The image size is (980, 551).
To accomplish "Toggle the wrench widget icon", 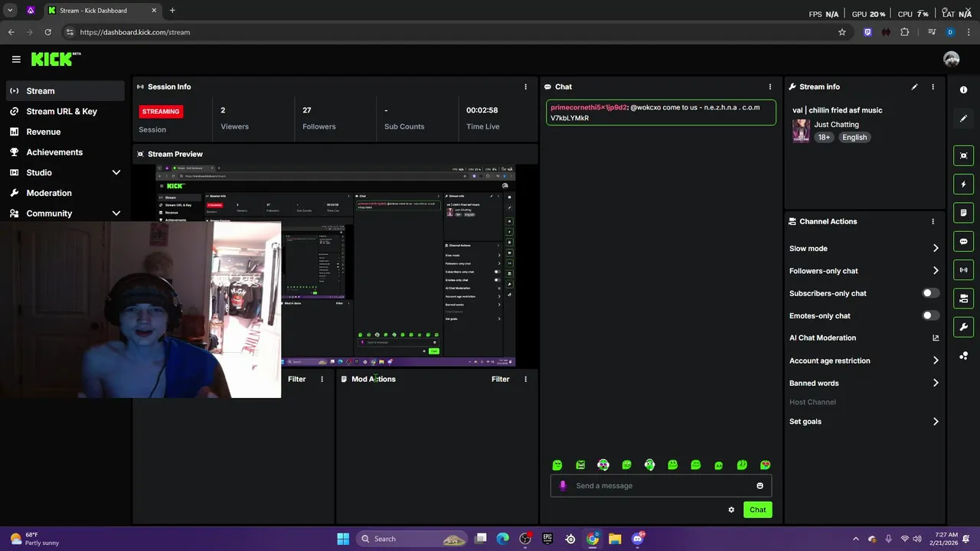I will pos(963,327).
